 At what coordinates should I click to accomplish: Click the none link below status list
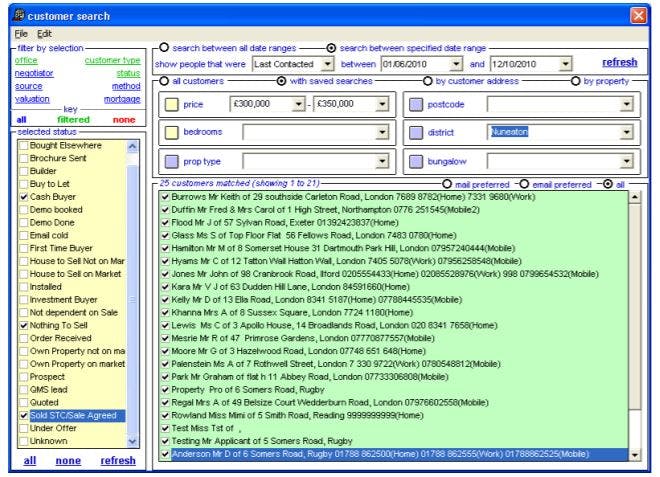click(68, 461)
